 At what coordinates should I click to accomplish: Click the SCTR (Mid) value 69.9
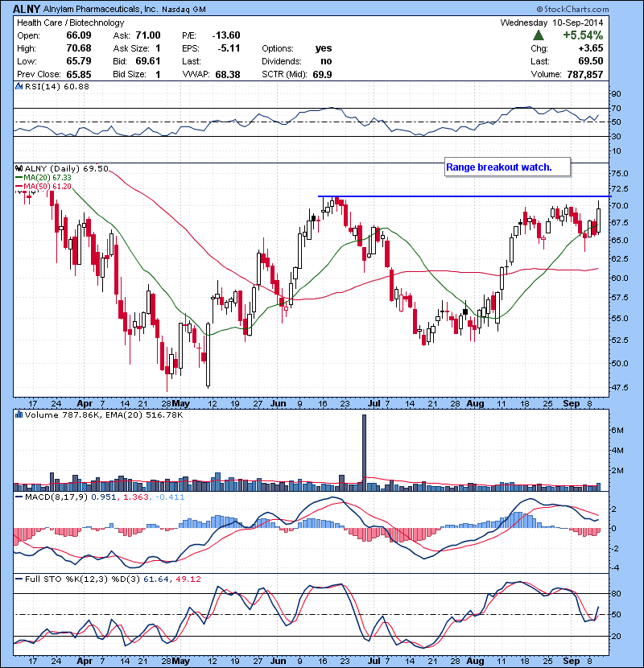pos(322,75)
